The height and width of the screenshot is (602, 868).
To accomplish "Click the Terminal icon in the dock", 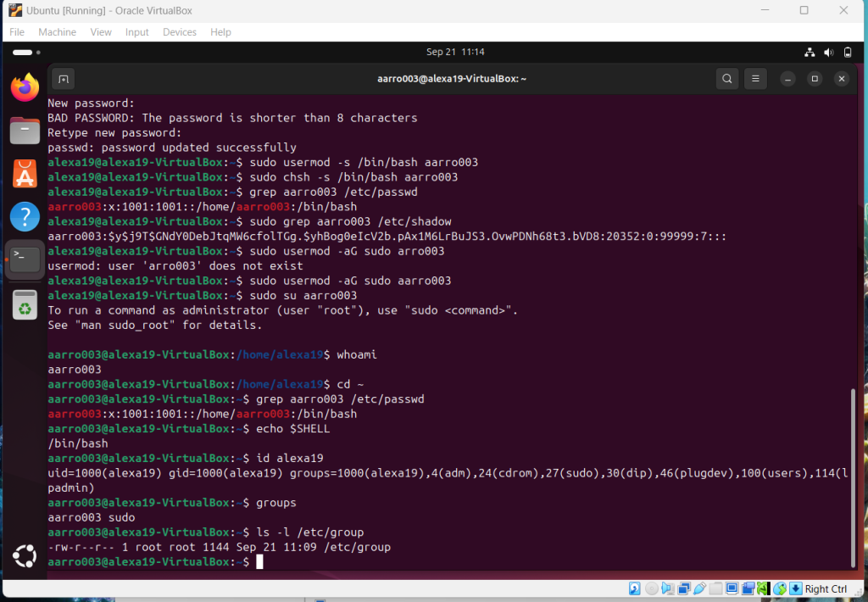I will click(25, 259).
